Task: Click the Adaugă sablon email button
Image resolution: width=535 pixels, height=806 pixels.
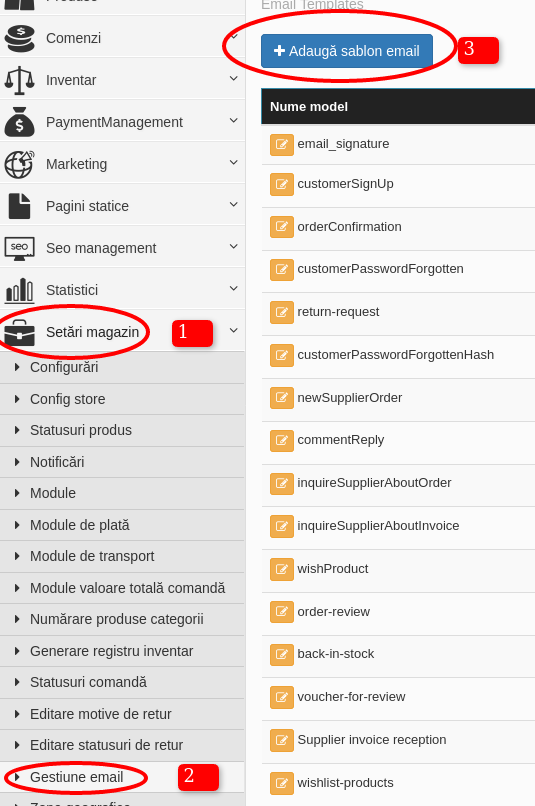Action: pyautogui.click(x=347, y=51)
